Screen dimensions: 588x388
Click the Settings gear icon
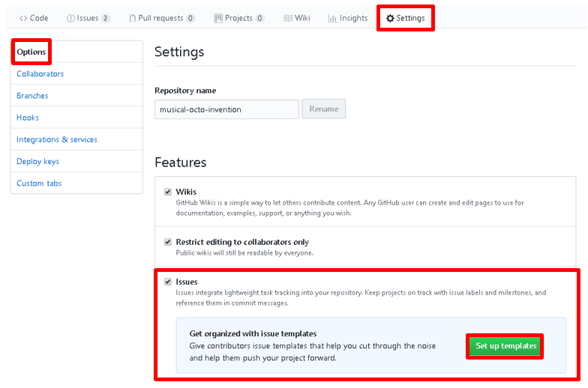pyautogui.click(x=390, y=18)
